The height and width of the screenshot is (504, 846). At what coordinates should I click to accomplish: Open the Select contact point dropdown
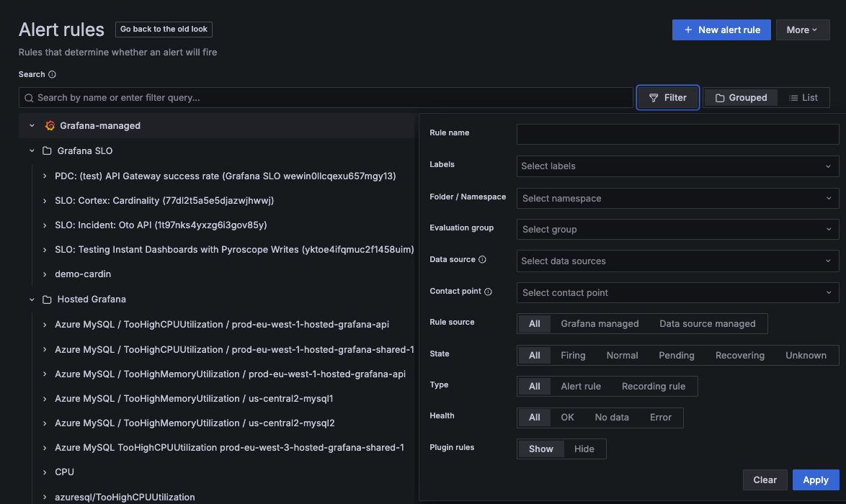pos(677,293)
